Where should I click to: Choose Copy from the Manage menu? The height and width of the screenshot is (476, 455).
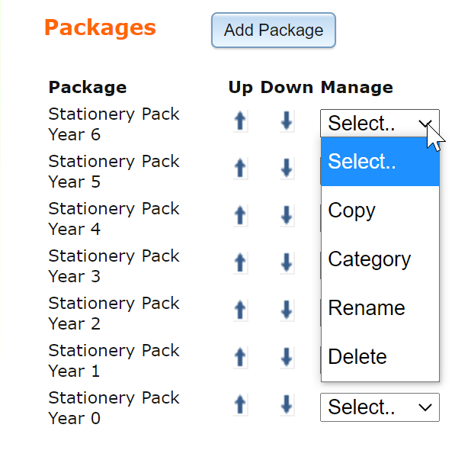point(380,210)
